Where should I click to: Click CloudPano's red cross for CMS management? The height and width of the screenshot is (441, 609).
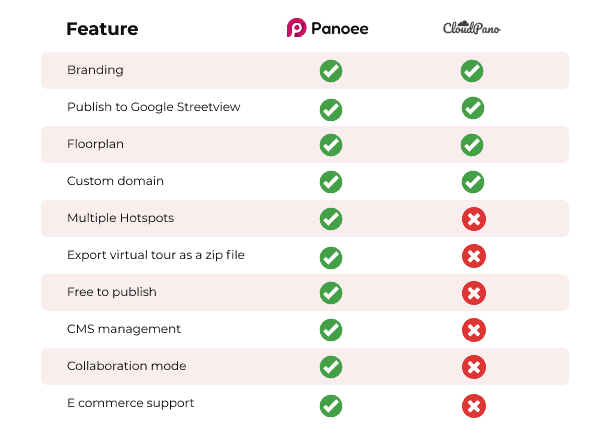(474, 330)
